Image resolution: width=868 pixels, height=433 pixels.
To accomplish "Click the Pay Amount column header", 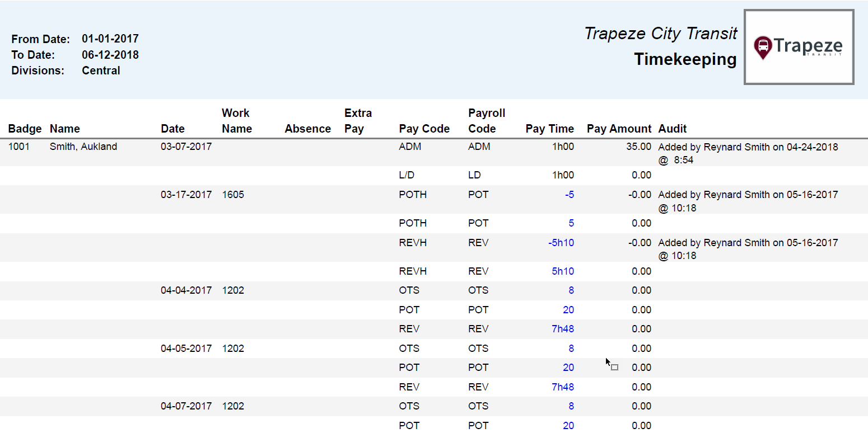I will coord(619,128).
